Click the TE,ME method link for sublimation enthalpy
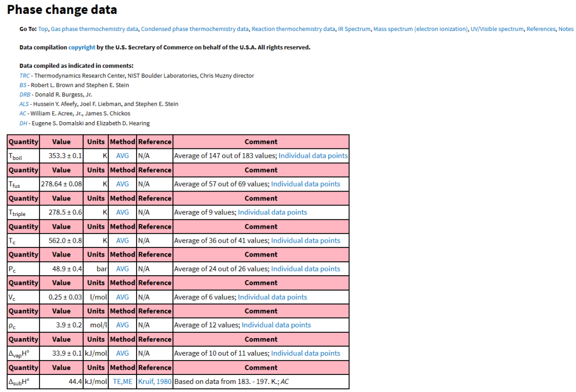The width and height of the screenshot is (576, 392). click(x=122, y=381)
